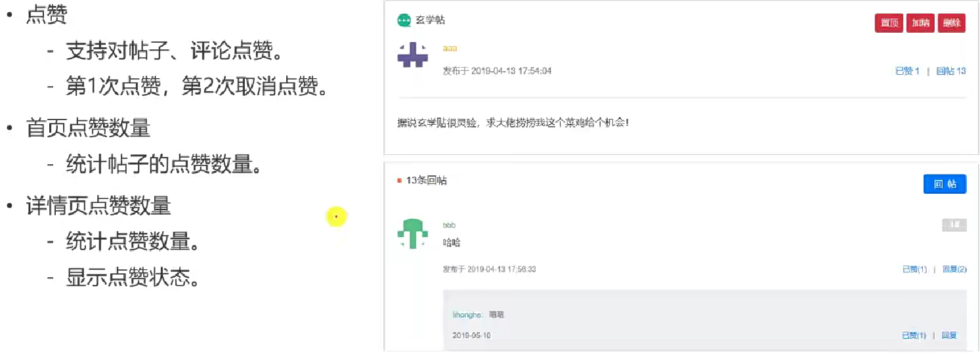Click the lihonghe username link
The width and height of the screenshot is (980, 354).
point(467,315)
